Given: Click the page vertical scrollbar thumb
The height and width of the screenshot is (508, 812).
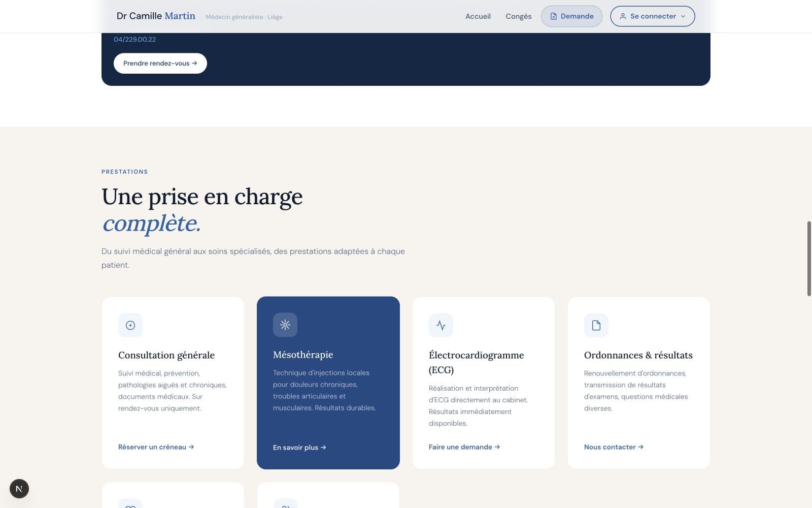Looking at the screenshot, I should [x=809, y=259].
